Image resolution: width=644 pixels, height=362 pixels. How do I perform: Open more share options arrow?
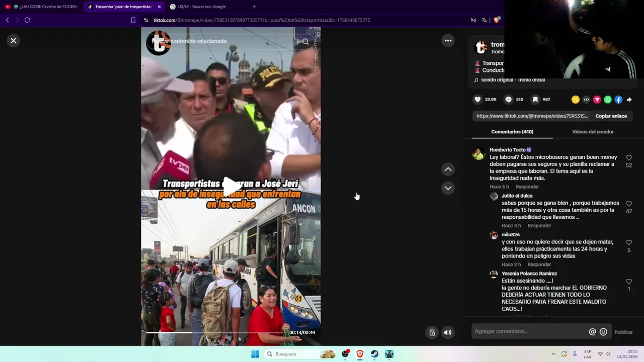(629, 100)
